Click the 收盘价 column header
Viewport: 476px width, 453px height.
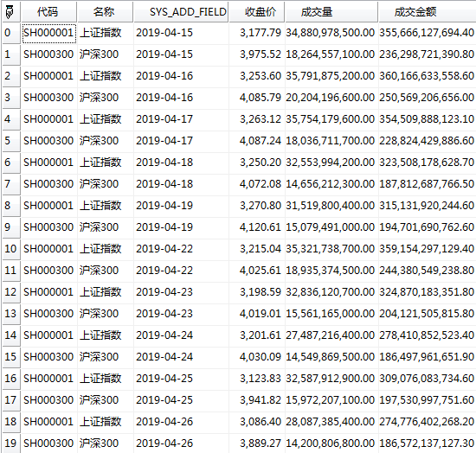point(257,12)
